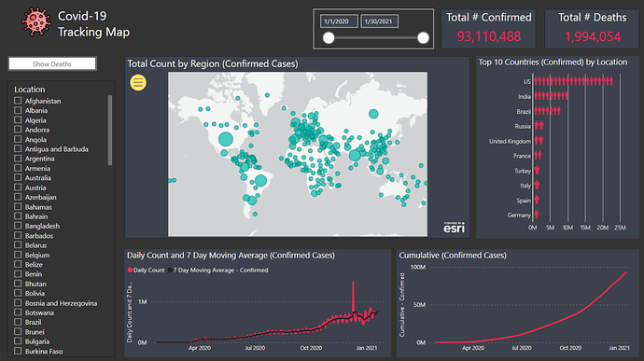Click the esri logo on the map
644x361 pixels.
coord(454,228)
